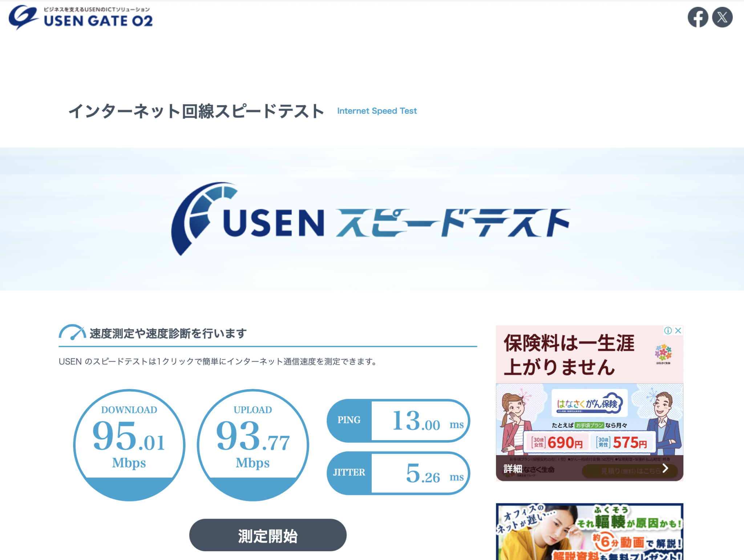Click the インターネット回線スピードテスト heading
The width and height of the screenshot is (744, 560).
tap(196, 111)
